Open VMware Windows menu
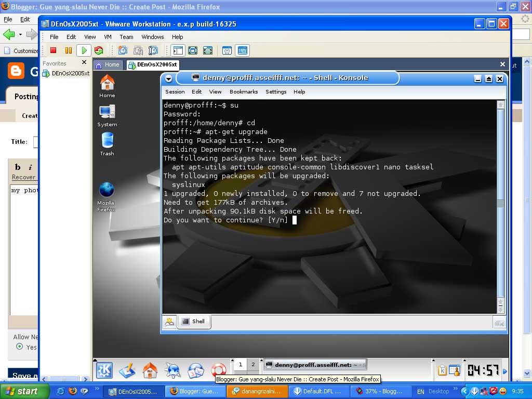Viewport: 532px width, 399px height. (153, 37)
